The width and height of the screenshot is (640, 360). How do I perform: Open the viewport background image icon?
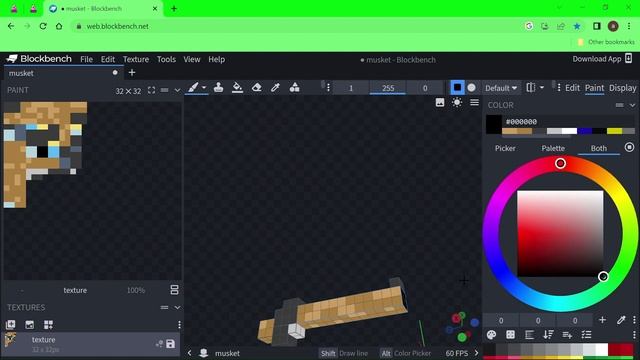coord(440,102)
